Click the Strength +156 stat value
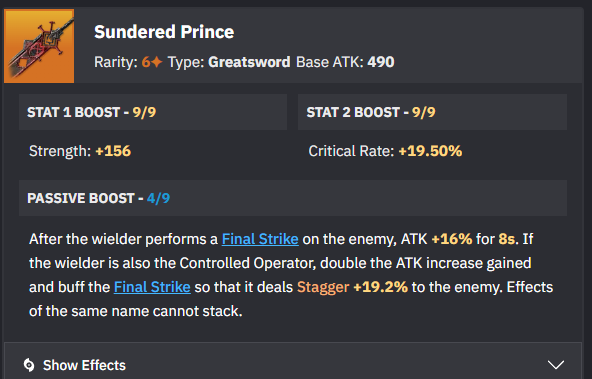This screenshot has height=379, width=592. click(113, 151)
